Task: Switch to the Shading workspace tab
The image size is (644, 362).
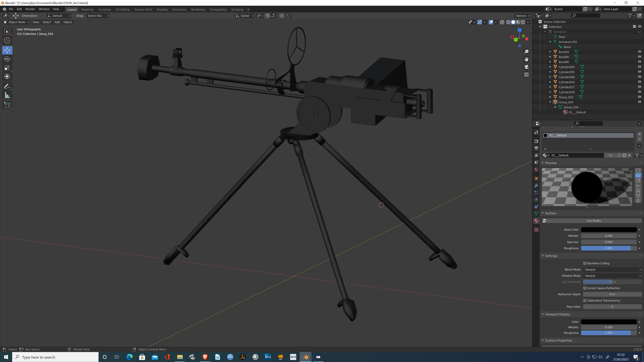Action: 162,10
